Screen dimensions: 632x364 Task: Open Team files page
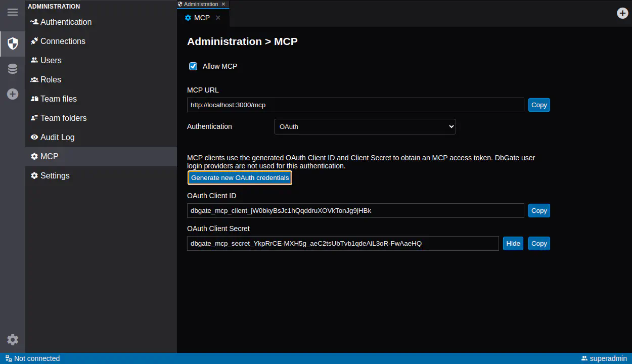pos(101,99)
